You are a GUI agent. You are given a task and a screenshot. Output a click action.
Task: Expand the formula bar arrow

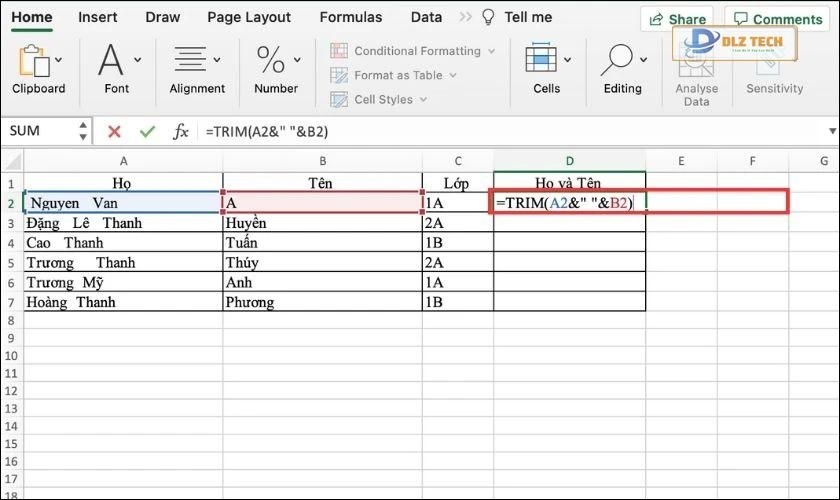point(832,131)
